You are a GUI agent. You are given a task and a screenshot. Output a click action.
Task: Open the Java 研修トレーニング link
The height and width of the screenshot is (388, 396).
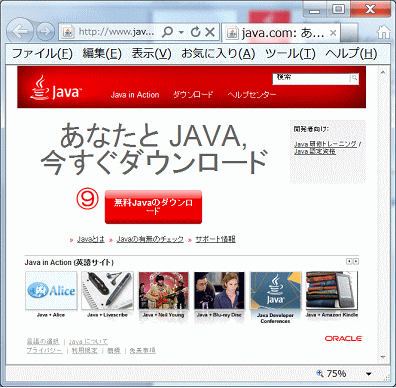click(325, 144)
